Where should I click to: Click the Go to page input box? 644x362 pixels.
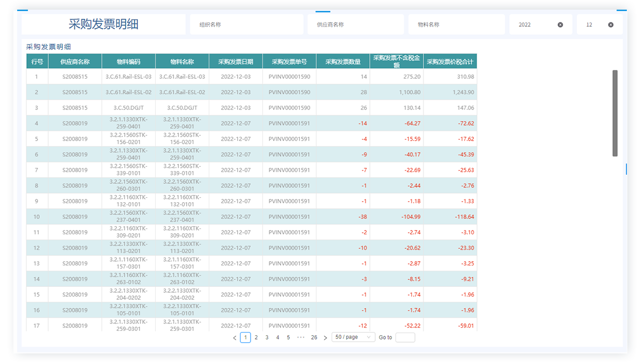click(x=405, y=337)
